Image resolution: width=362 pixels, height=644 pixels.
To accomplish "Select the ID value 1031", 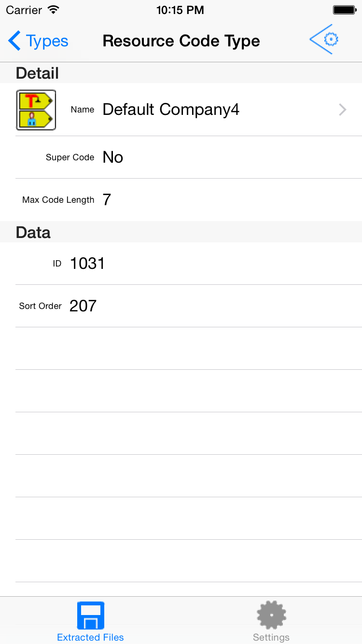I will [87, 264].
